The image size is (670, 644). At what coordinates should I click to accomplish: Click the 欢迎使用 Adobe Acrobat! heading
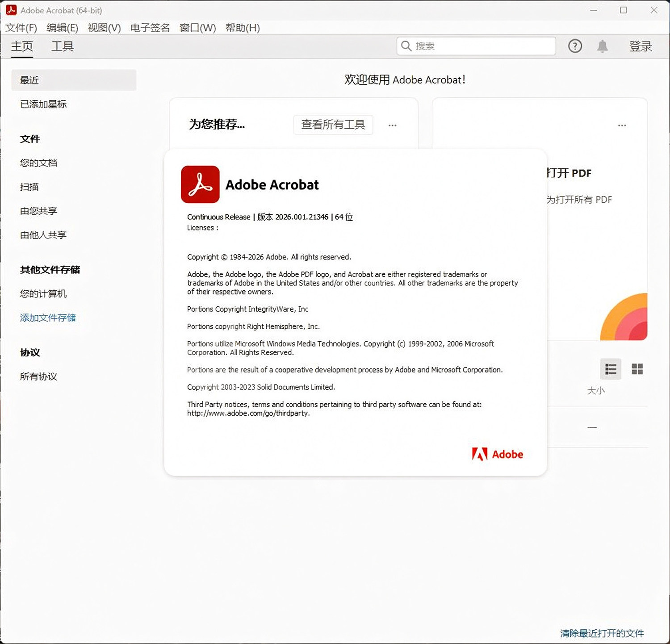click(x=405, y=79)
